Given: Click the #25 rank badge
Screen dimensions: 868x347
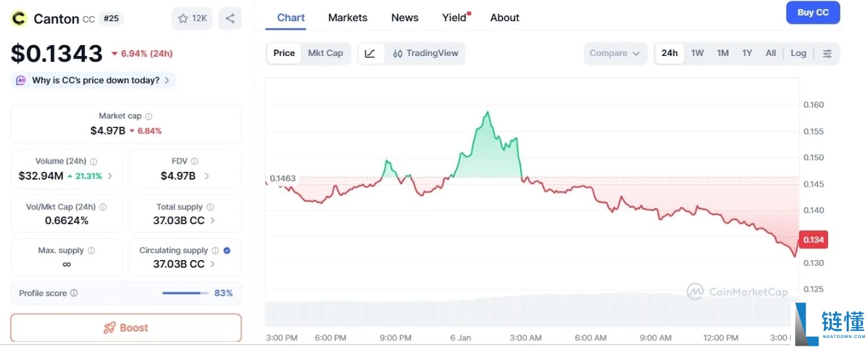Looking at the screenshot, I should (x=111, y=19).
